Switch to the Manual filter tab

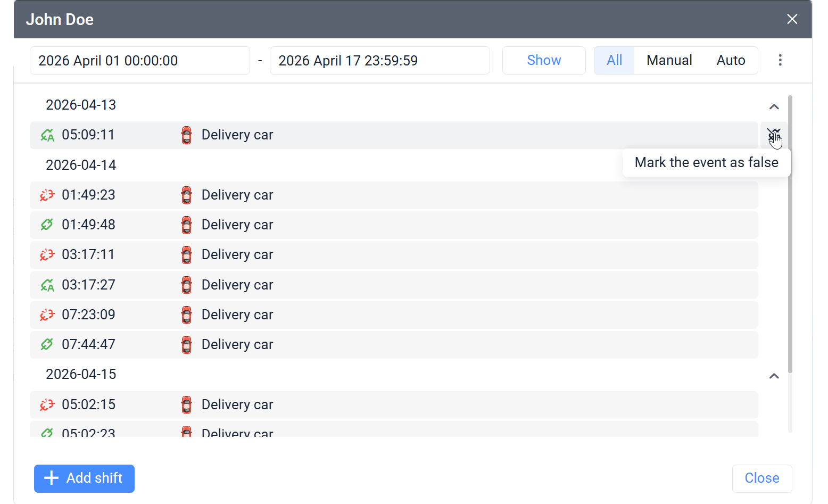tap(669, 60)
